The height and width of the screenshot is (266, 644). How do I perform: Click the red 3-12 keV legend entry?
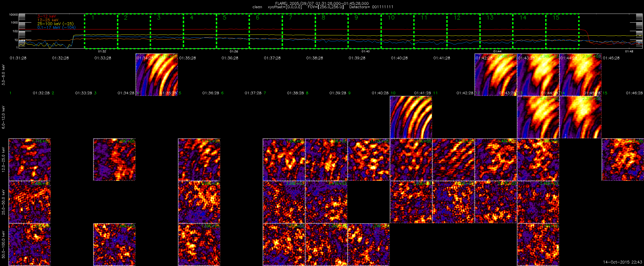click(x=47, y=16)
